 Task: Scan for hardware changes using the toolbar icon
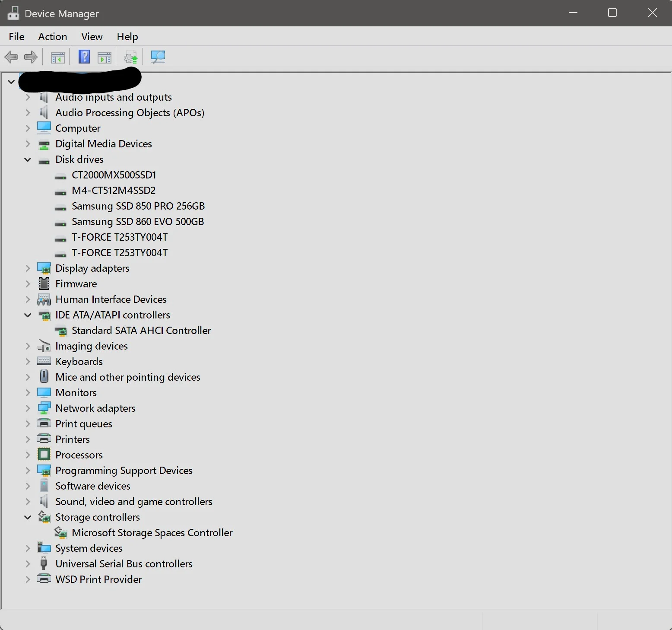coord(158,57)
